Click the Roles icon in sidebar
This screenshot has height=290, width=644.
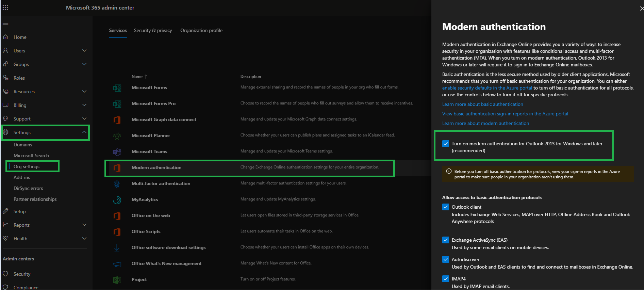(x=5, y=78)
